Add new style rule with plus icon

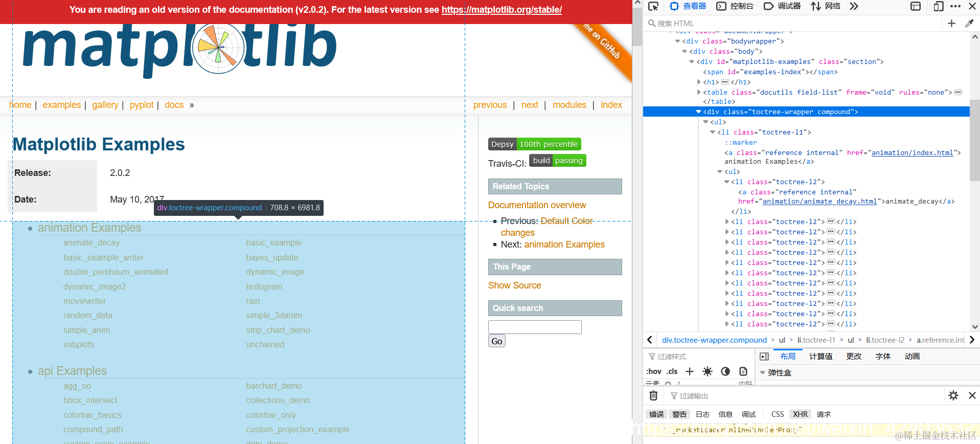690,371
